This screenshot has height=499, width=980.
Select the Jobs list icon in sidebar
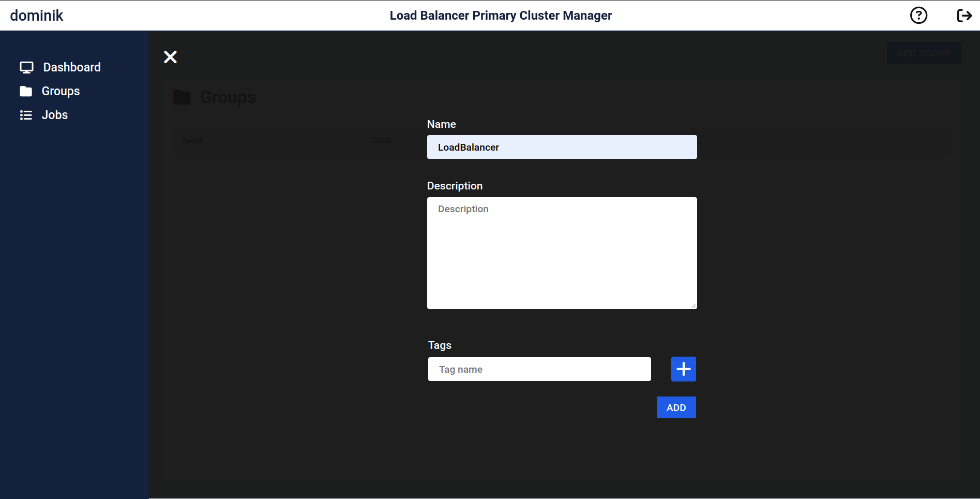click(26, 114)
